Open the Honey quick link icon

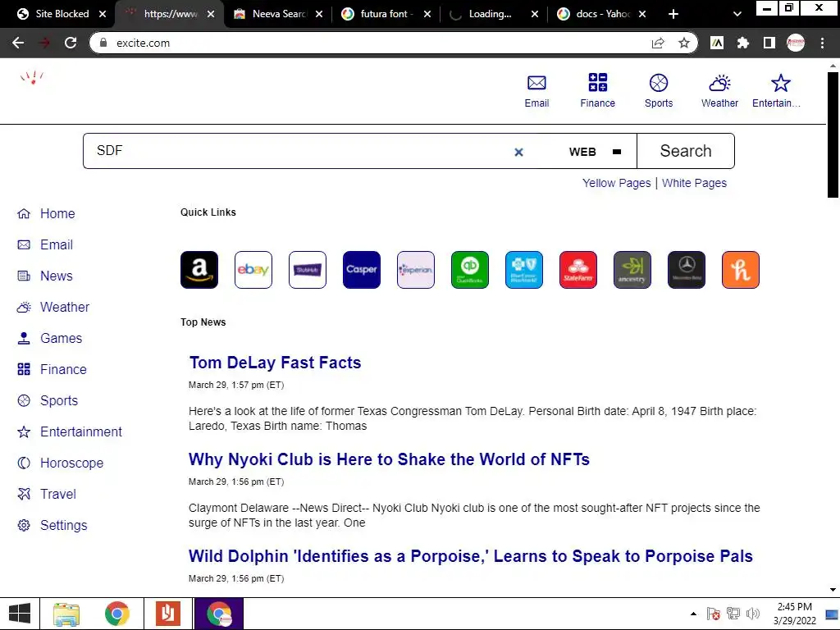point(741,269)
